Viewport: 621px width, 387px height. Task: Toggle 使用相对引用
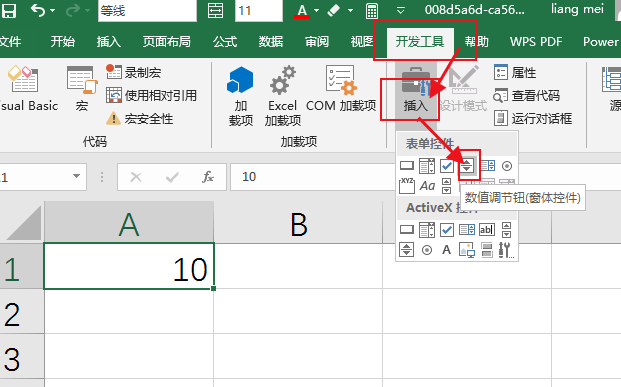(151, 95)
